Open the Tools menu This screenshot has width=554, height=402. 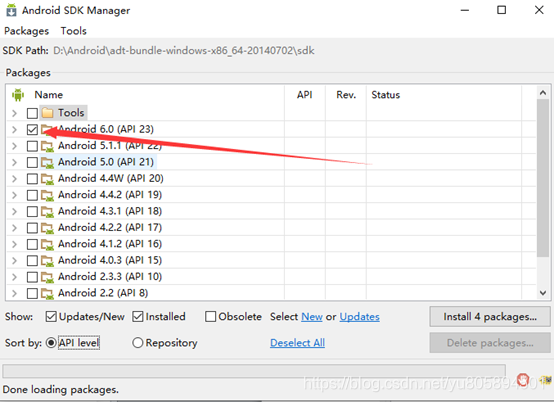[73, 31]
